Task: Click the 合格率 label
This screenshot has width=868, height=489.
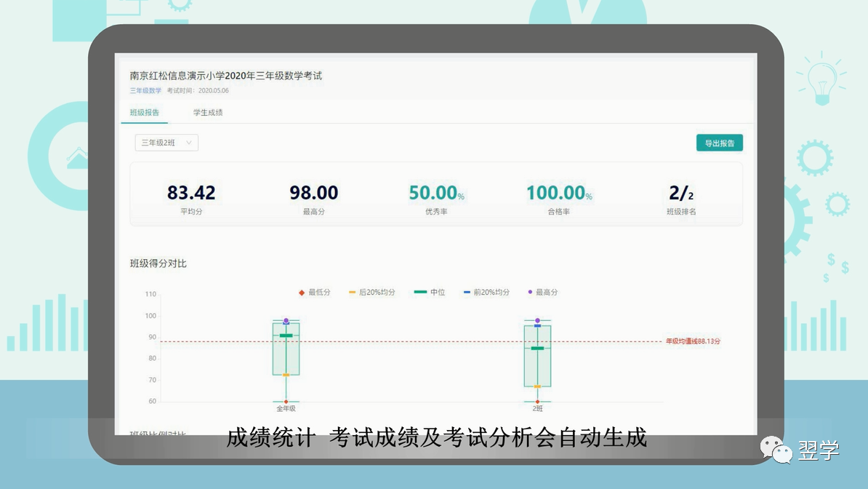Action: (x=558, y=212)
